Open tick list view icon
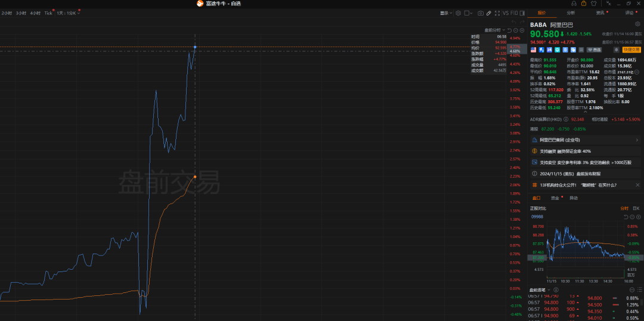This screenshot has width=644, height=321. [x=639, y=290]
